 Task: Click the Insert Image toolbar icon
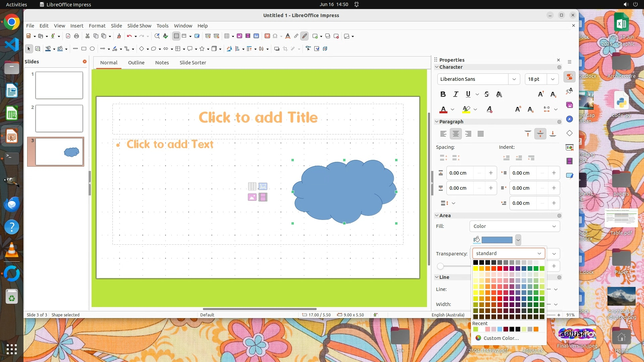(x=239, y=36)
